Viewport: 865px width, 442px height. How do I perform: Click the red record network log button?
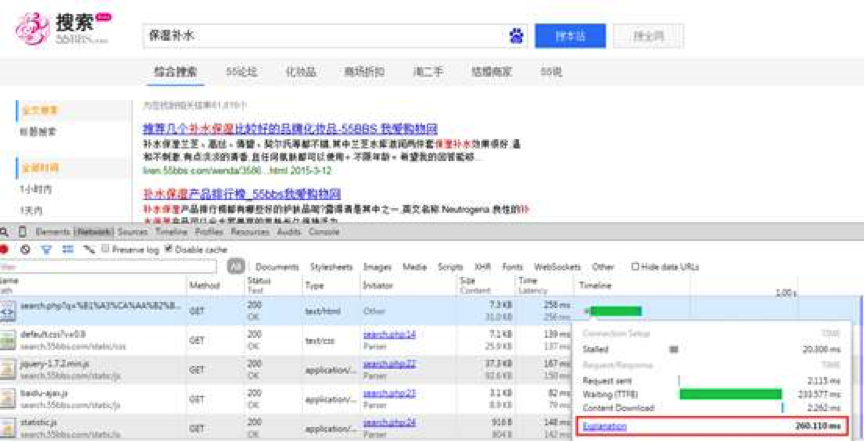click(x=4, y=249)
